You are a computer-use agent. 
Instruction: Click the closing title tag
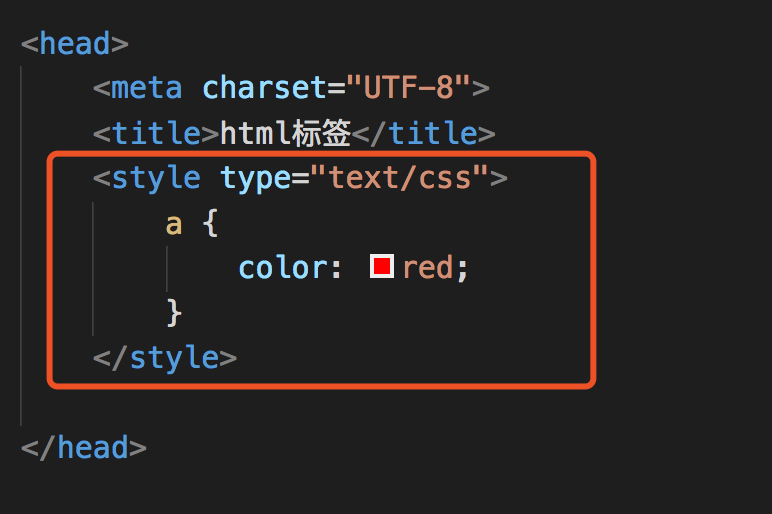point(423,133)
